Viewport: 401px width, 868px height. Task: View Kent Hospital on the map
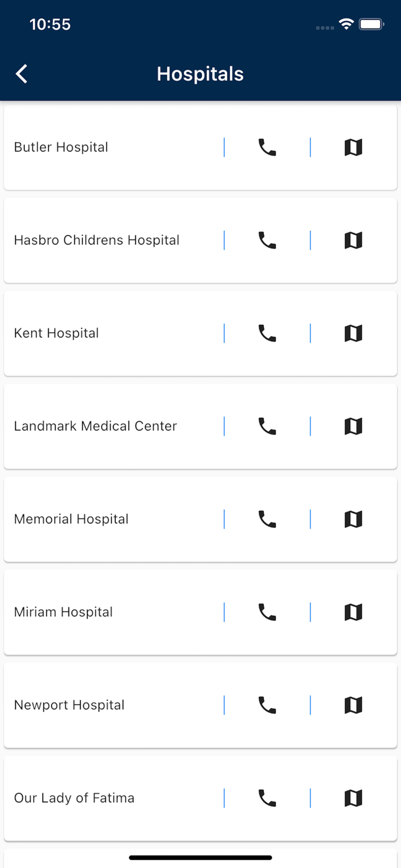coord(353,333)
